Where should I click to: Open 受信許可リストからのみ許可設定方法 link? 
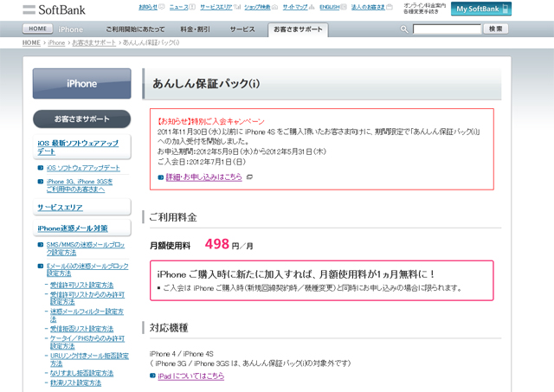pos(87,298)
